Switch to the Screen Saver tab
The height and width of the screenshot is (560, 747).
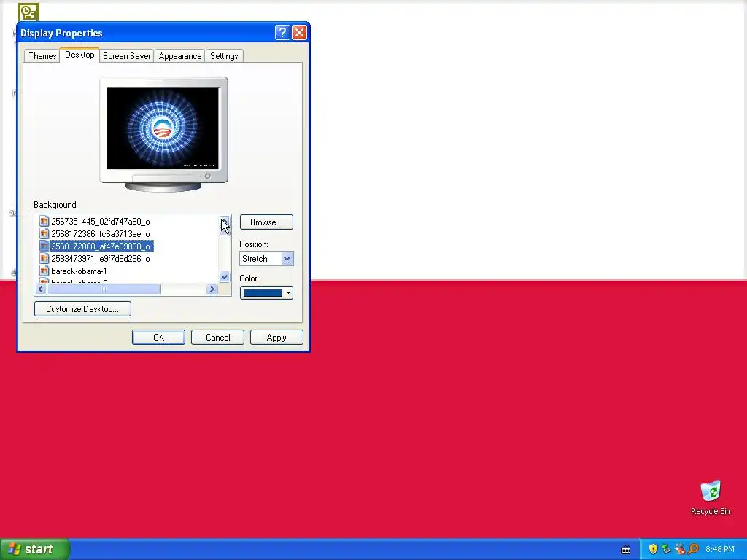[127, 56]
